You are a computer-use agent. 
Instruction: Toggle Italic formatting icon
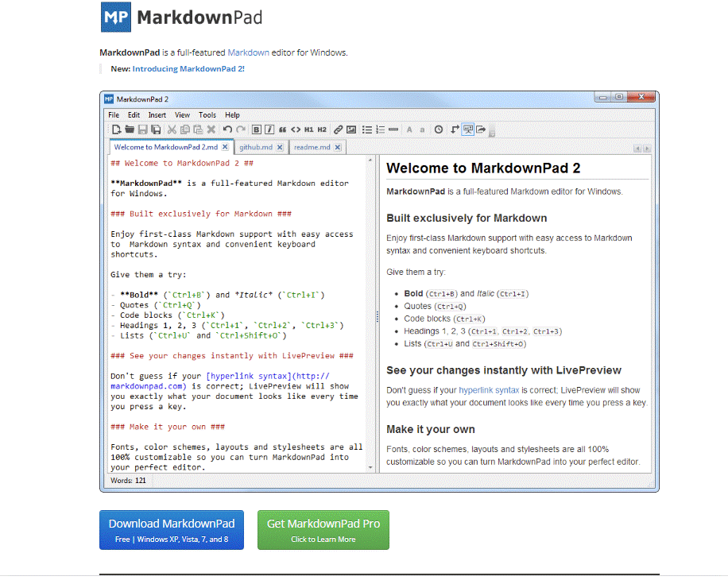(269, 130)
